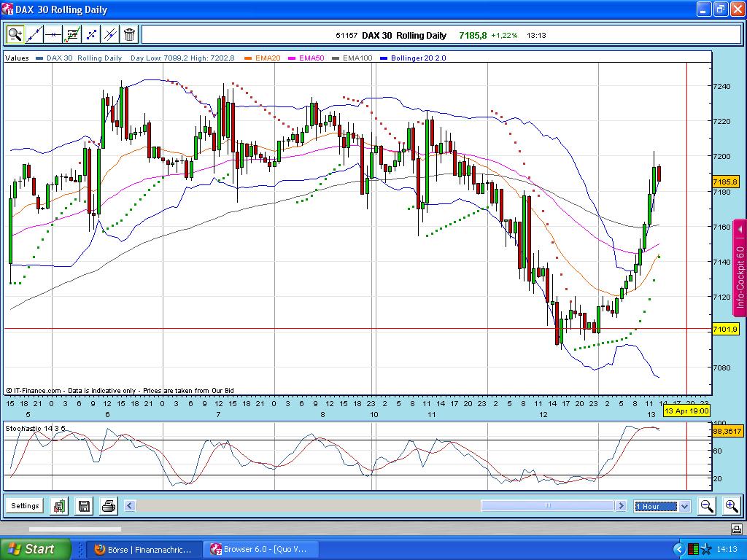Click the EMA20 legend entry
747x560 pixels.
point(263,58)
